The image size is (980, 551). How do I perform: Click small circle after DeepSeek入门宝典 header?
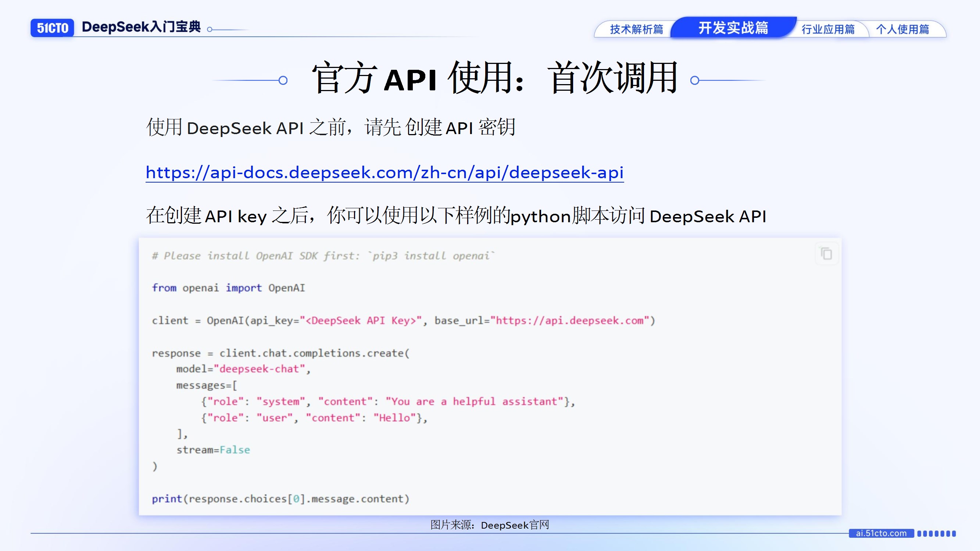(x=210, y=29)
